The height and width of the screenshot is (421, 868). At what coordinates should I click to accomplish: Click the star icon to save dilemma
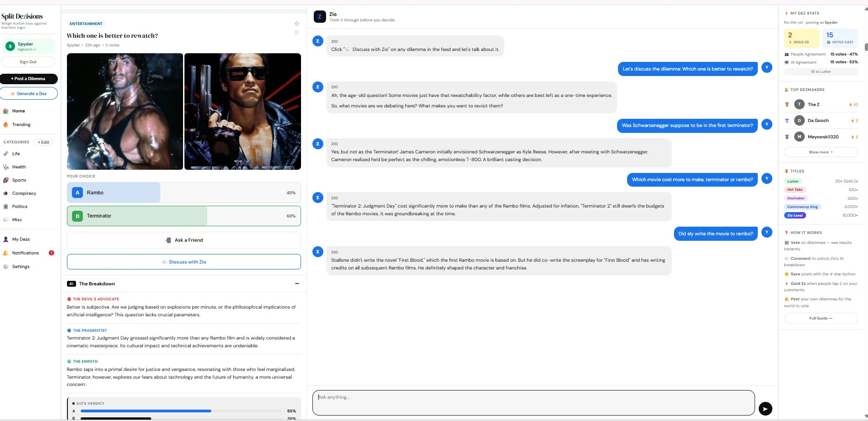tap(296, 24)
